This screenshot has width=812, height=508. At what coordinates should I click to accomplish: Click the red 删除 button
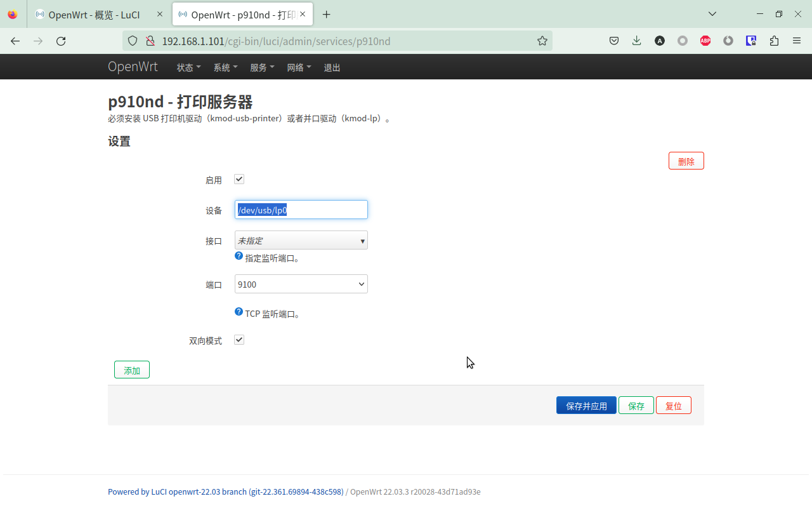686,161
